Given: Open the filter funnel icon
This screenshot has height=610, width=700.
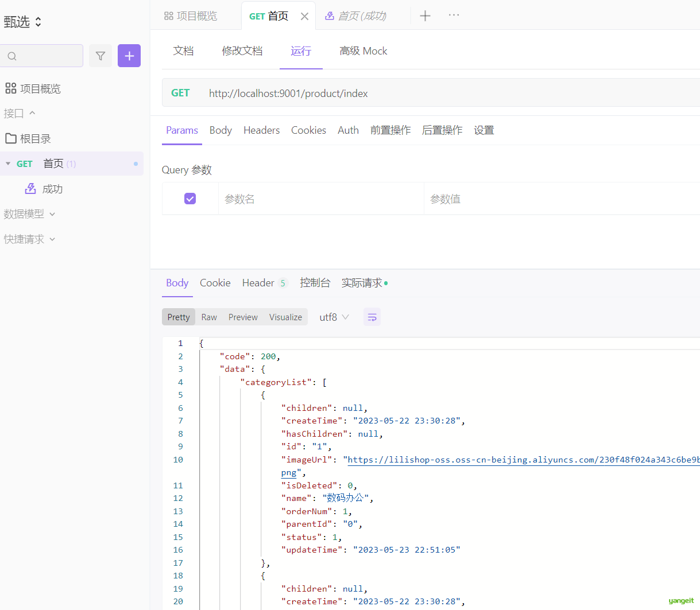Looking at the screenshot, I should click(x=100, y=56).
